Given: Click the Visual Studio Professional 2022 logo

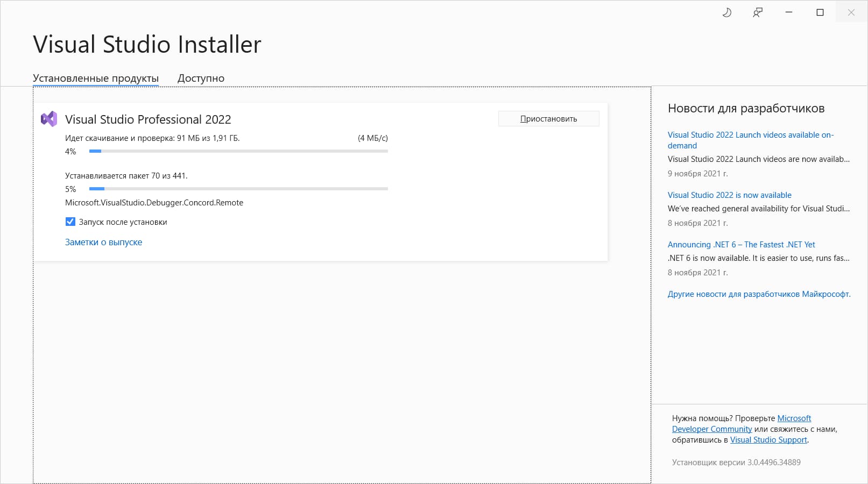Looking at the screenshot, I should coord(49,119).
